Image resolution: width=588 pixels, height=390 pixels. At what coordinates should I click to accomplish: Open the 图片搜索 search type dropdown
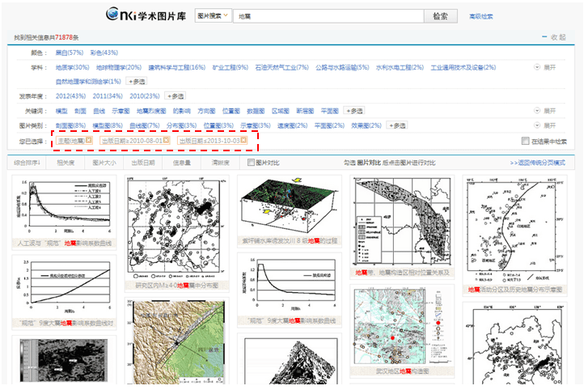(213, 15)
